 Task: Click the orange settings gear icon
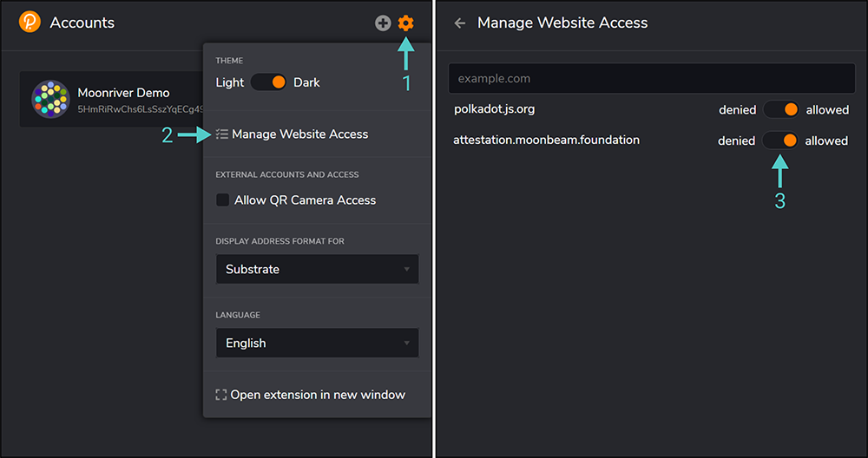(405, 23)
